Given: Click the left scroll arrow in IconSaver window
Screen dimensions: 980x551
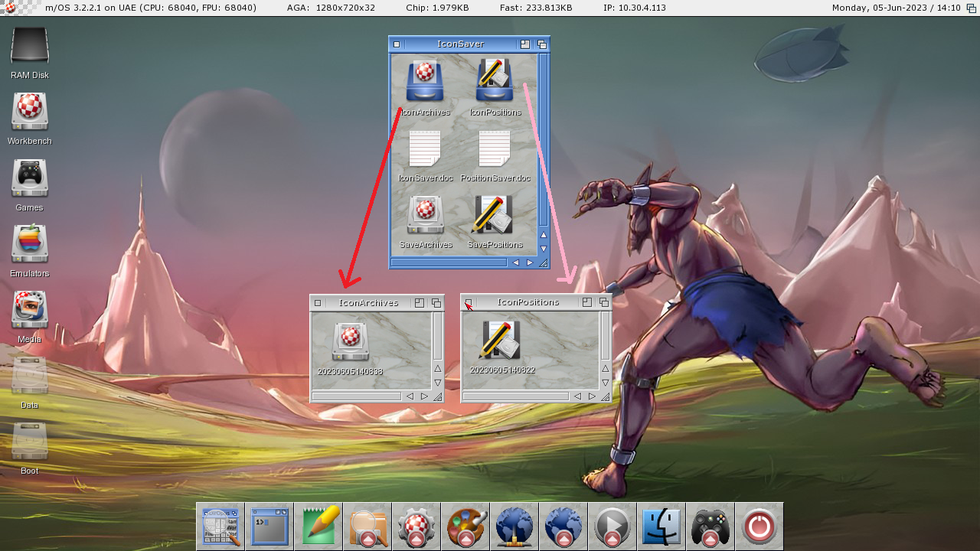Looking at the screenshot, I should click(x=516, y=262).
